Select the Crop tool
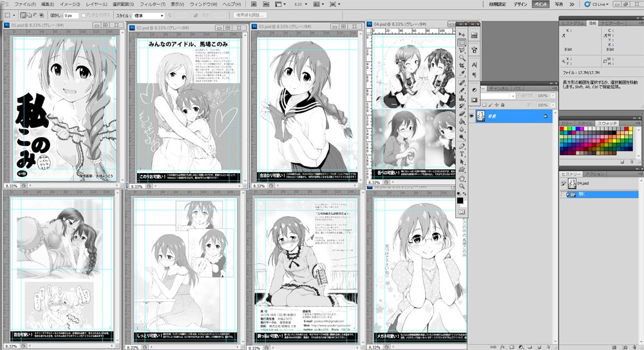The width and height of the screenshot is (644, 350). [462, 66]
